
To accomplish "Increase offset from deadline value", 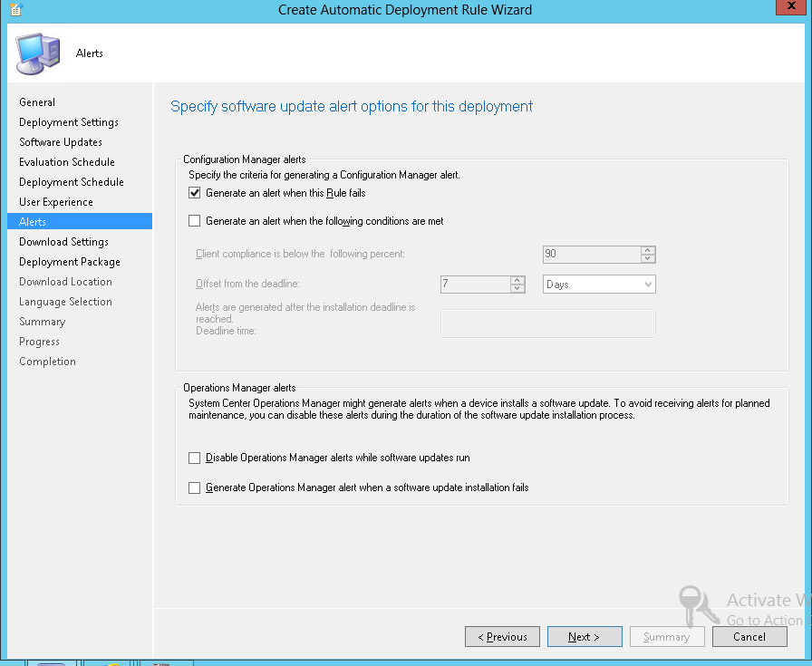I will [517, 280].
